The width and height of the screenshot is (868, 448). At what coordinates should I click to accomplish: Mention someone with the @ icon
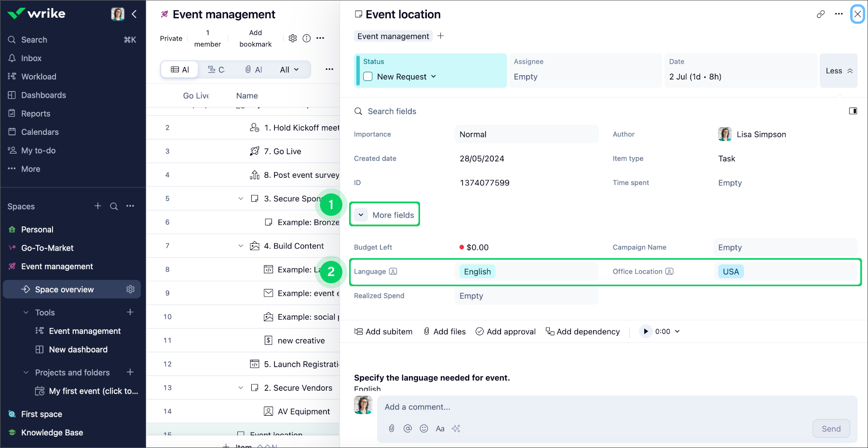click(407, 428)
